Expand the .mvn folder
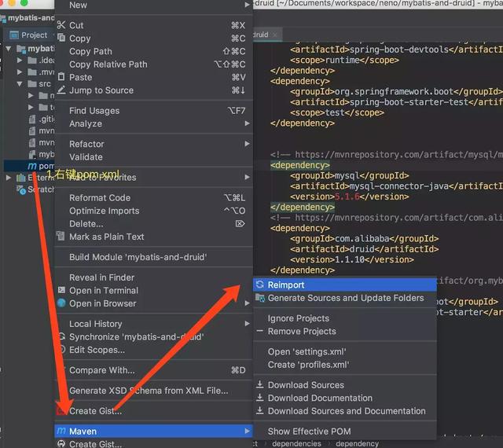503x448 pixels. pyautogui.click(x=20, y=72)
